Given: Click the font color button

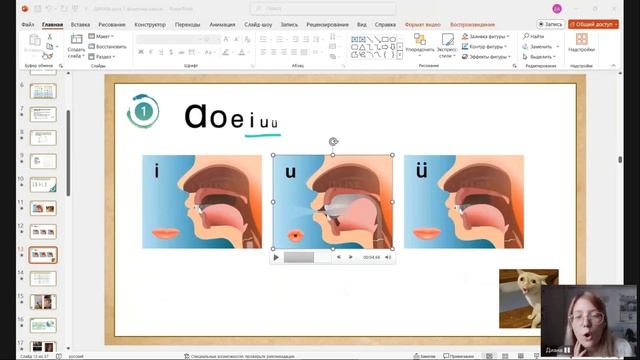Looking at the screenshot, I should pos(242,52).
